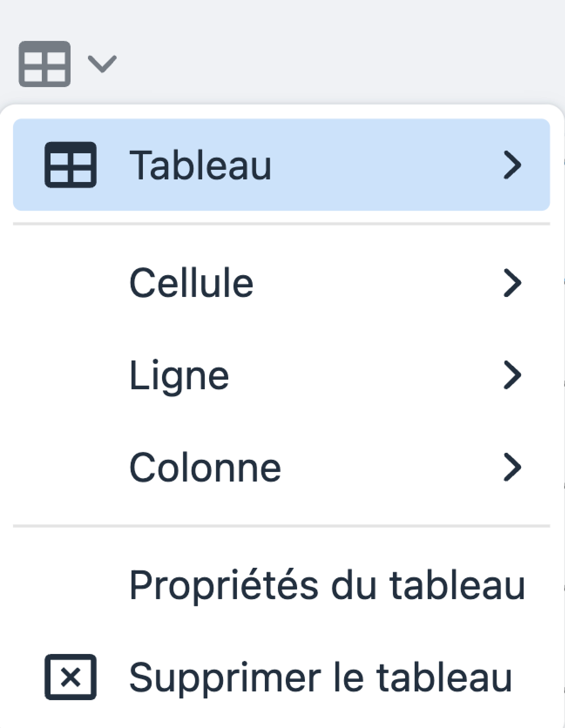Expand the Cellule submenu arrow

(512, 283)
